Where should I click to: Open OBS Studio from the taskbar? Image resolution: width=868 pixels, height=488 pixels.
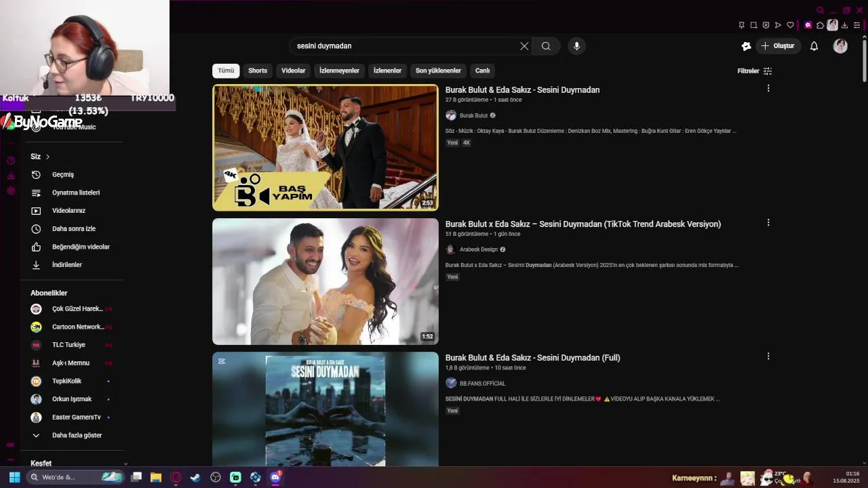click(x=216, y=477)
